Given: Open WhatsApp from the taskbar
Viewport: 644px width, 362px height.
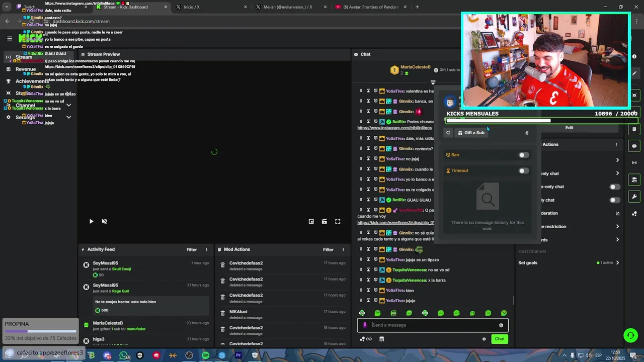Looking at the screenshot, I should tap(124, 355).
